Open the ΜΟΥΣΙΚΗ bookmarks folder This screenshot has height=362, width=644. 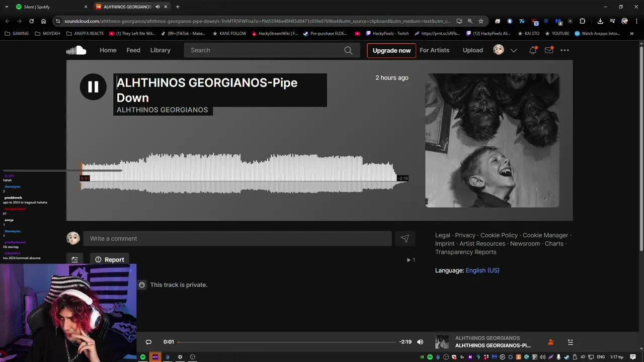tap(47, 34)
